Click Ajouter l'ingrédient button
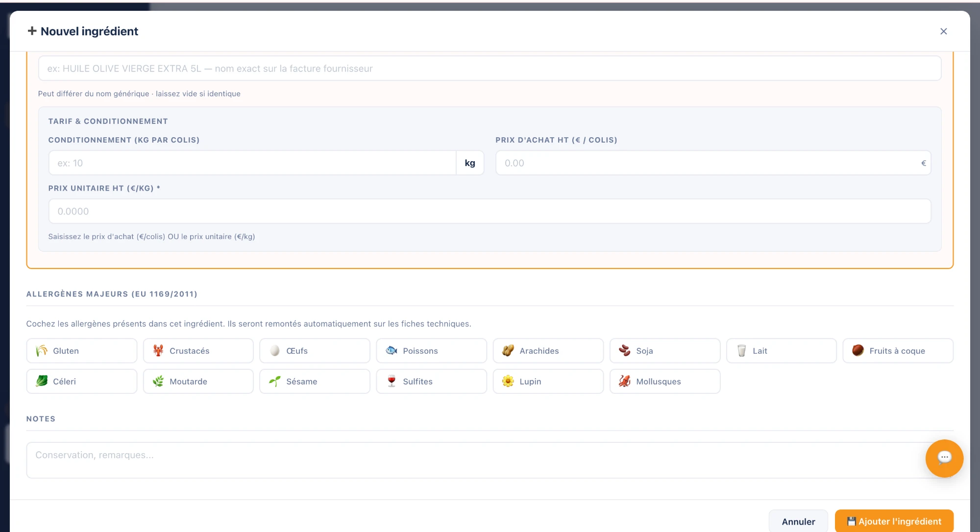Screen dimensions: 980x532 [x=894, y=521]
